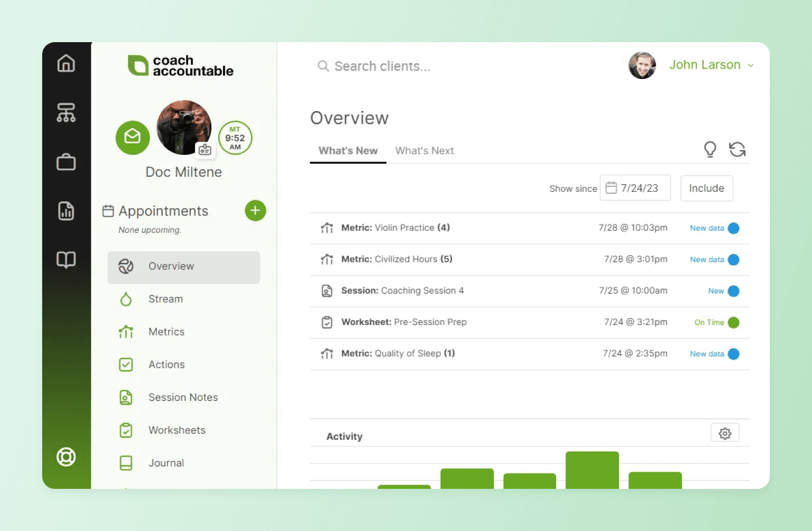
Task: Open Worksheet: Pre-Session Prep entry
Action: (x=529, y=322)
